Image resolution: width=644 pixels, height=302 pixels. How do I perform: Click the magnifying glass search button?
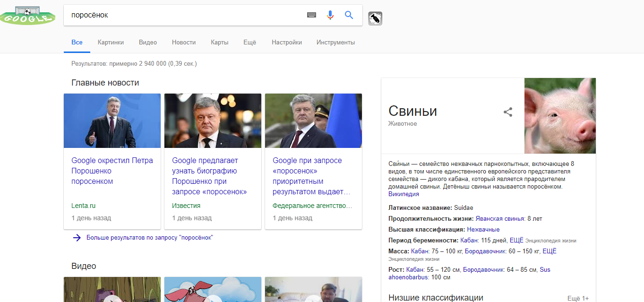(349, 15)
